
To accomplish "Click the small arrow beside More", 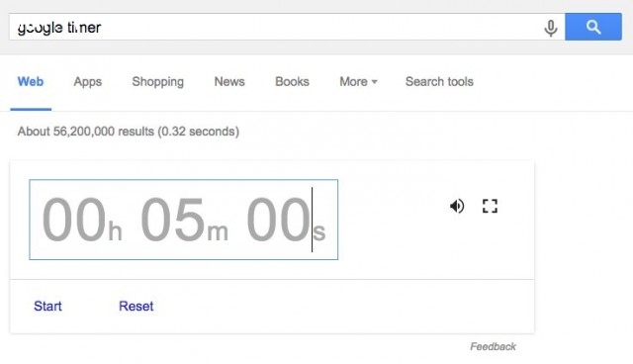I will coord(374,82).
